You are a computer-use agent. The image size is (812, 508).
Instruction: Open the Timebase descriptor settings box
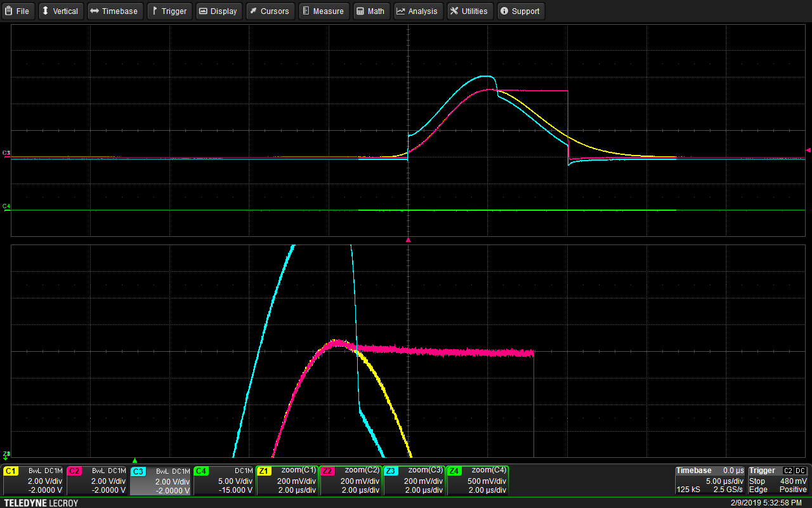pyautogui.click(x=709, y=481)
